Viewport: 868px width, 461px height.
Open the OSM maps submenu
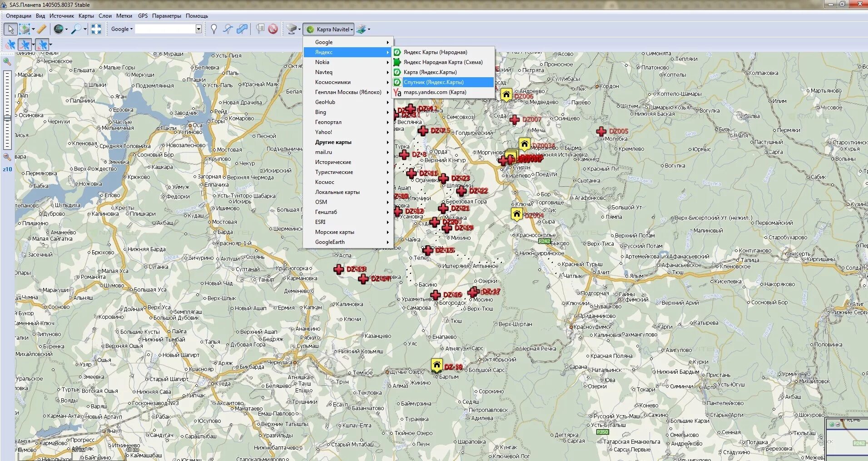tap(348, 202)
